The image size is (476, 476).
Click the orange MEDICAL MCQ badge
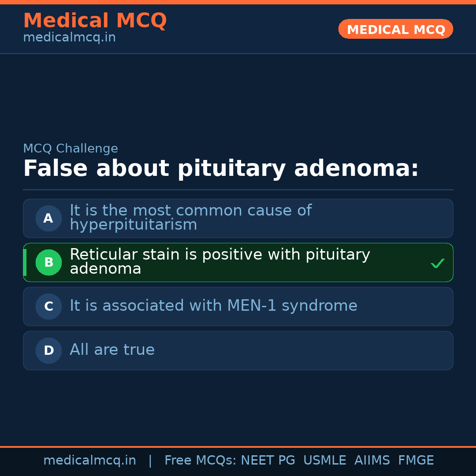tap(395, 29)
